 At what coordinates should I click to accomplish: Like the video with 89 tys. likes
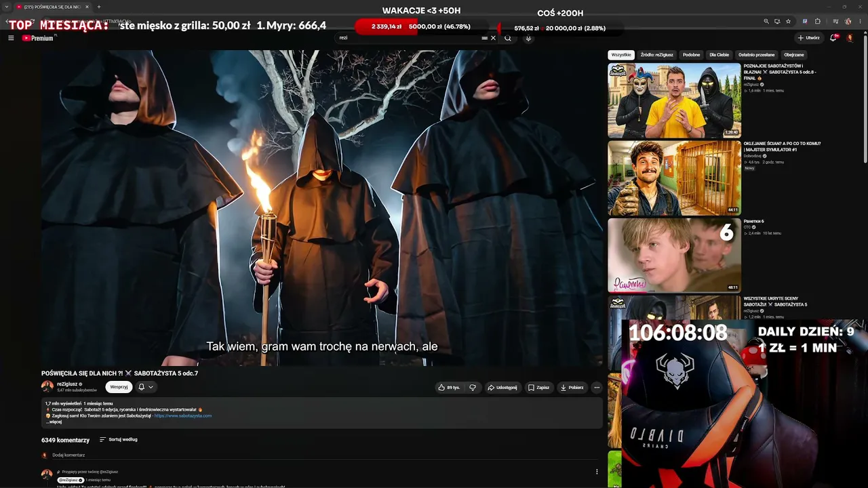[x=449, y=388]
